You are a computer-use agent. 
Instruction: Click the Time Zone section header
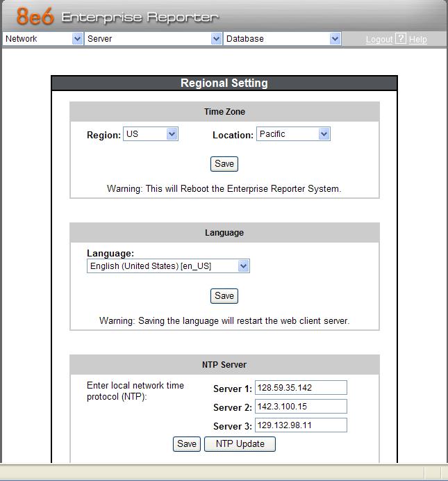224,112
